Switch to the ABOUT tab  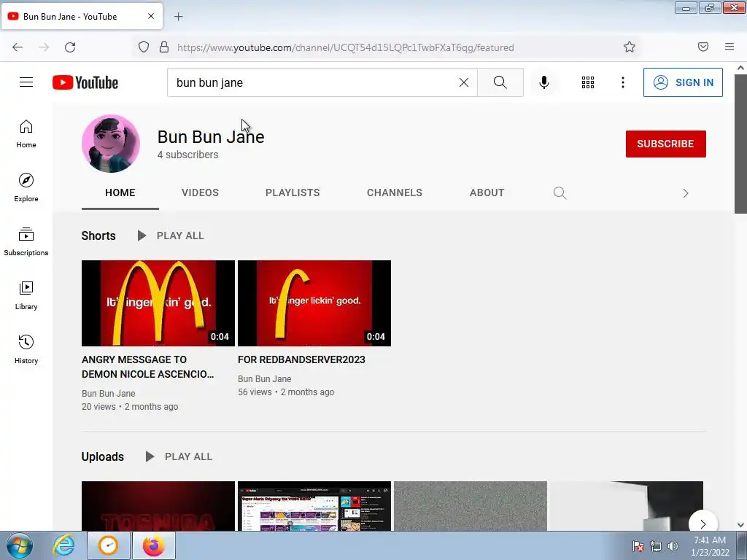click(487, 192)
